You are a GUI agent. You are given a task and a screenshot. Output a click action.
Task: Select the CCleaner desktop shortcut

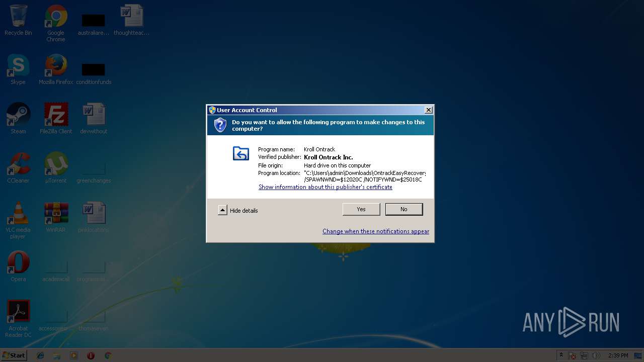click(x=18, y=168)
